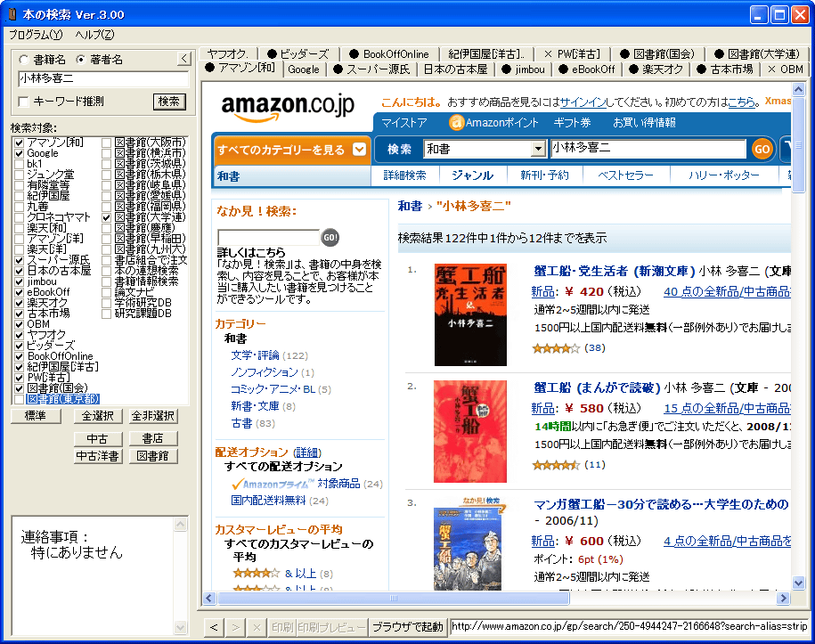Click the なか見！検索 text field

click(x=268, y=238)
